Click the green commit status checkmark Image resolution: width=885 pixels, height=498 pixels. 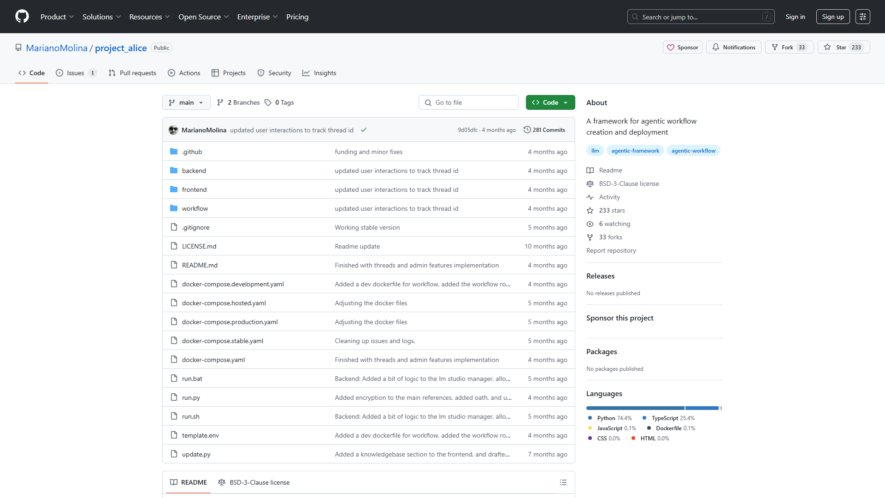(x=363, y=130)
